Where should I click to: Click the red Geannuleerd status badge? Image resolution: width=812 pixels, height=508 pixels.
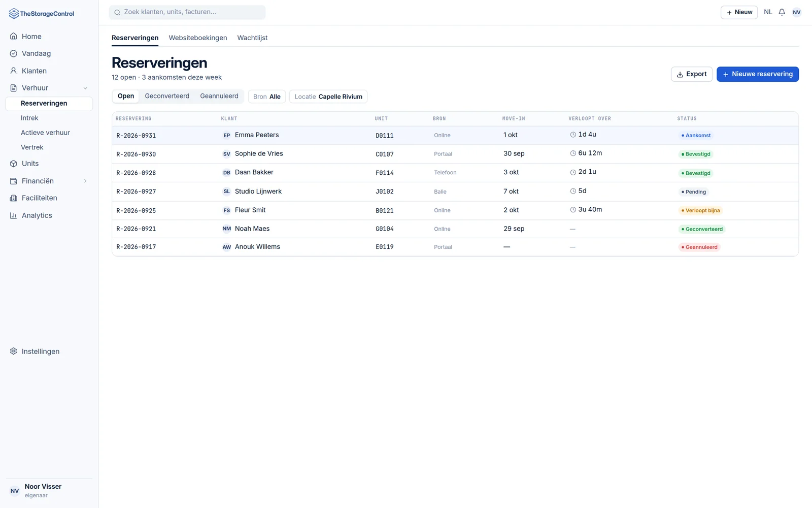699,247
